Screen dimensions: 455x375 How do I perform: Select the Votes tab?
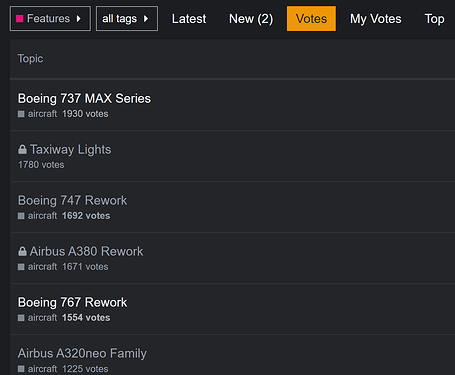point(311,19)
